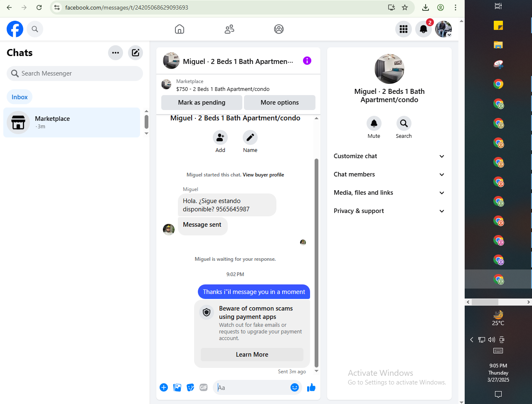Click the $750 - 2 Beds 1 Bath listing text
The height and width of the screenshot is (404, 532).
click(223, 89)
